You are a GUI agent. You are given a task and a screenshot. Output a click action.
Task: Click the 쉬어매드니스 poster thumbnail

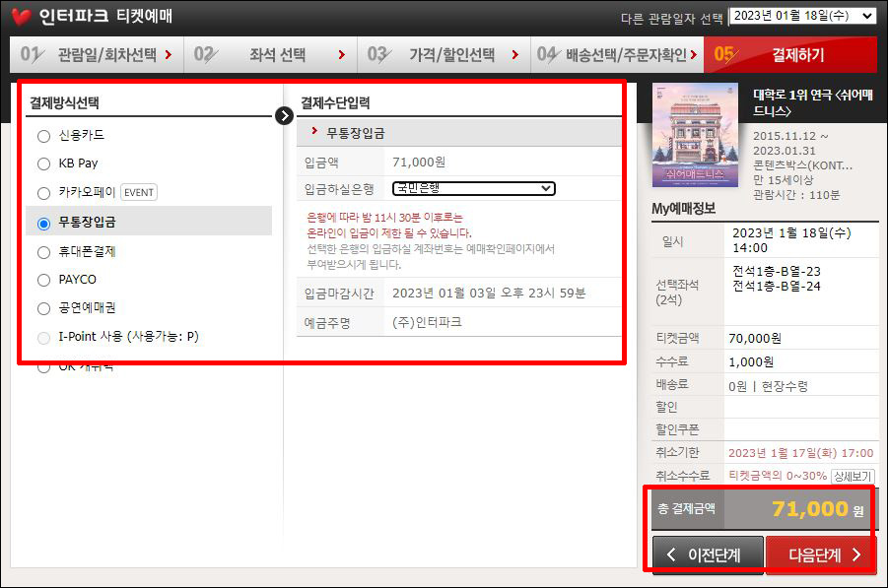695,135
